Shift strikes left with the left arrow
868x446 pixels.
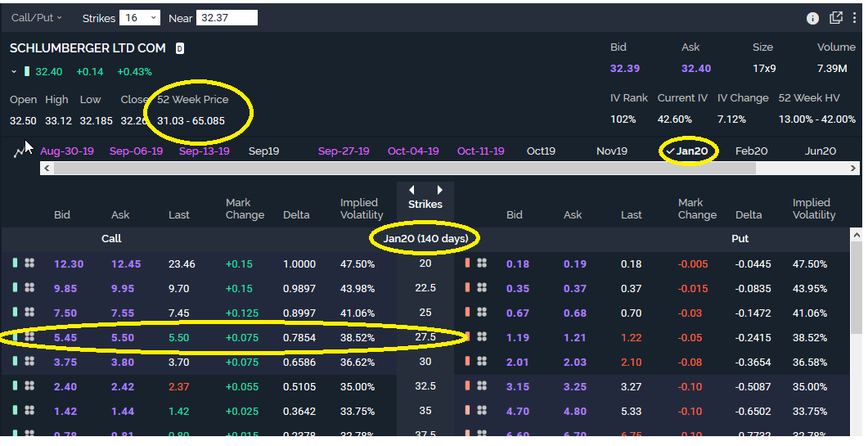pos(412,190)
